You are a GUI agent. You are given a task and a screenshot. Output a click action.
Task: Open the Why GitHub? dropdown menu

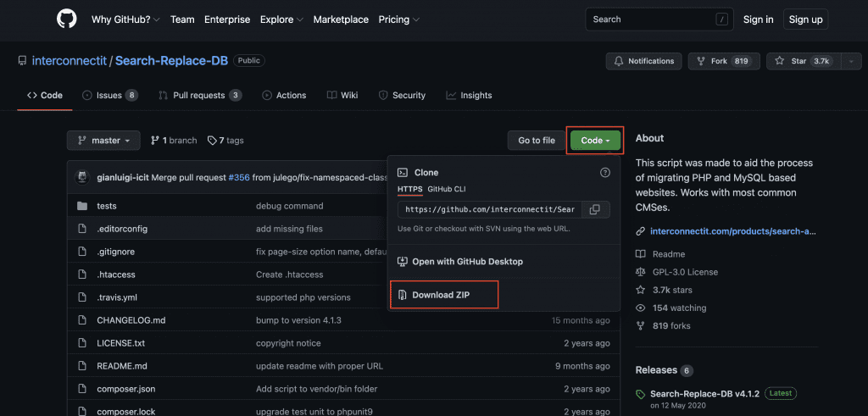[125, 19]
